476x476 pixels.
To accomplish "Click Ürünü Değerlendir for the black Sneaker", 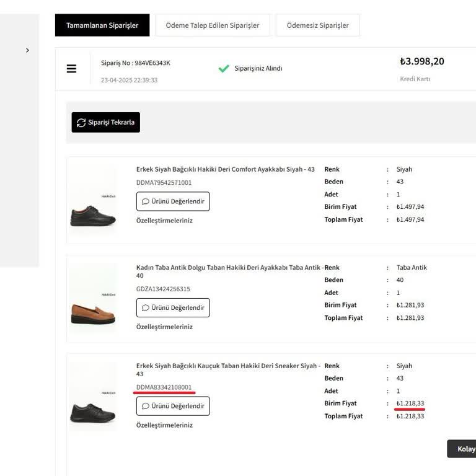I will (x=173, y=406).
